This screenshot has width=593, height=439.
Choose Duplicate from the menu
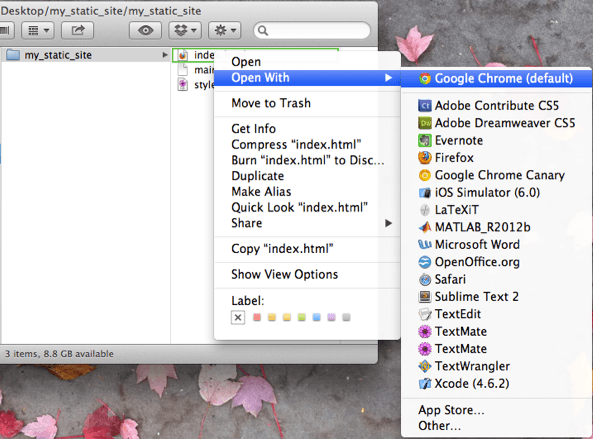307,176
